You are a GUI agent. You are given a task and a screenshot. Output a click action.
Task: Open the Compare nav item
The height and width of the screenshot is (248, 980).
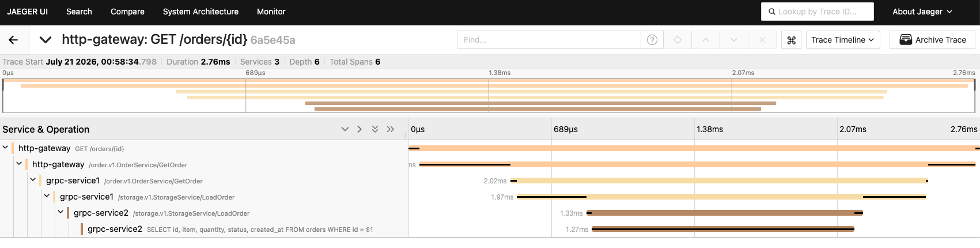point(127,12)
